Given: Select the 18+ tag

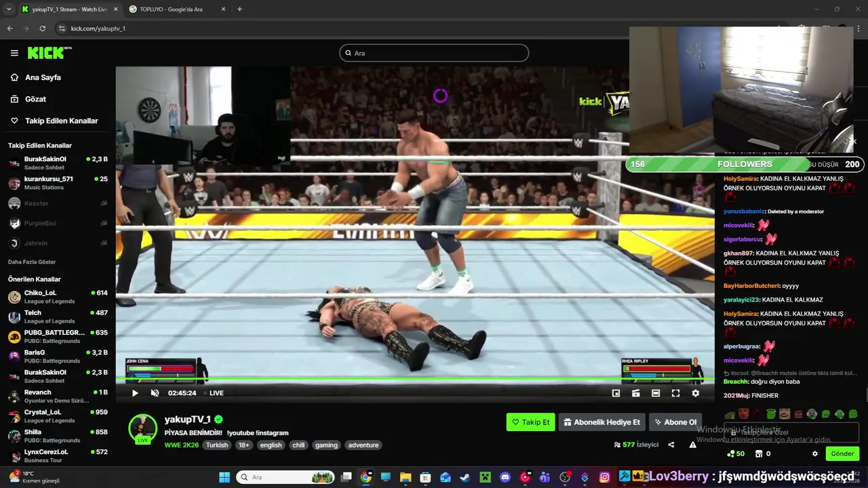Looking at the screenshot, I should tap(244, 445).
